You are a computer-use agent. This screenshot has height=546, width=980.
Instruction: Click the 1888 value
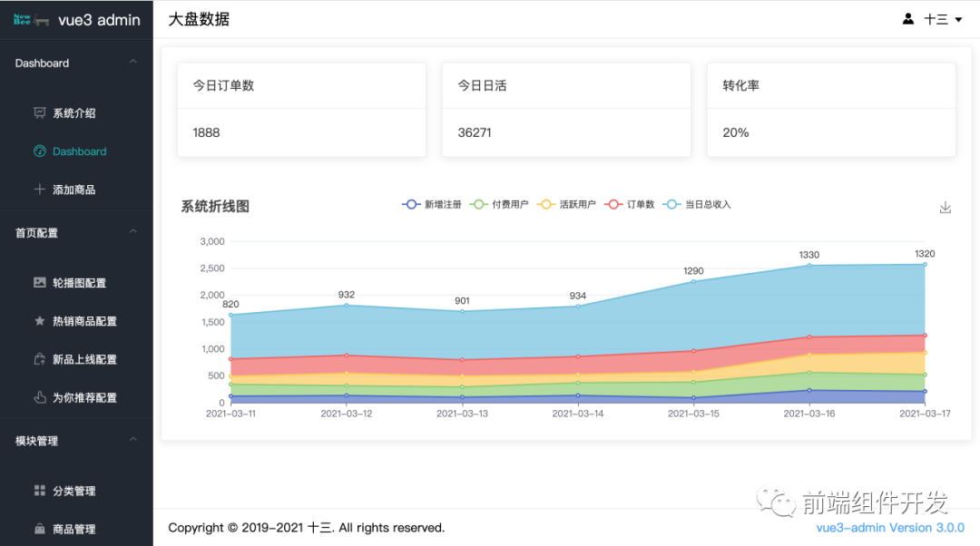[x=206, y=132]
